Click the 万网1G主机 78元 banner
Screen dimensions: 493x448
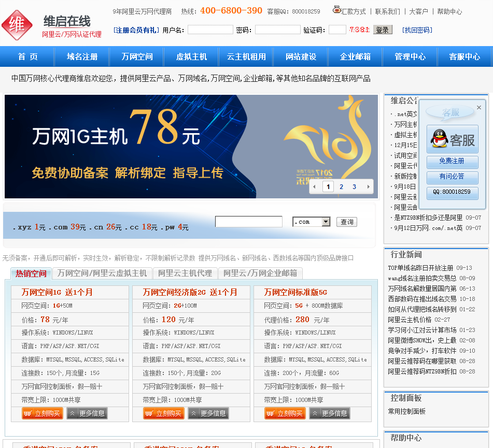coord(191,147)
